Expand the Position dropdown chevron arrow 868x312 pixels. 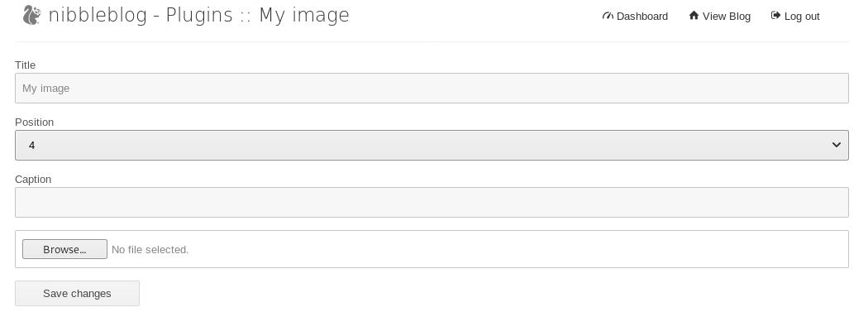pos(836,145)
